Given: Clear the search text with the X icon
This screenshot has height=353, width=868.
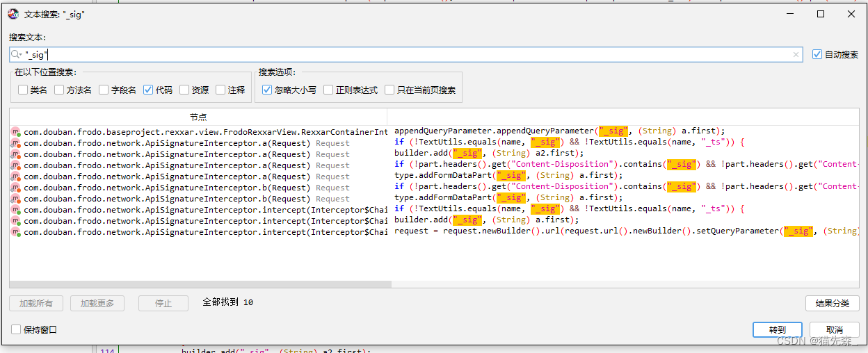Looking at the screenshot, I should pyautogui.click(x=796, y=54).
